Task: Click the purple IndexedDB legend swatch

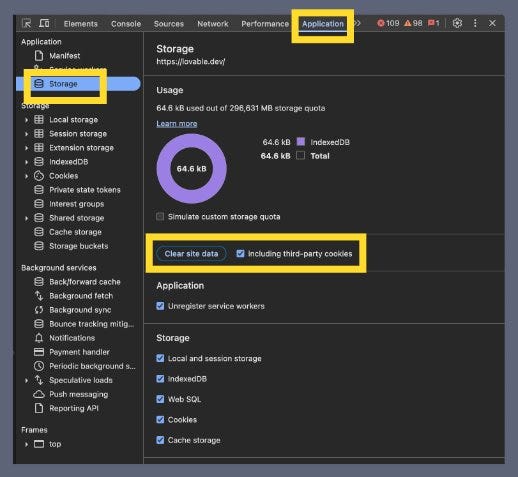Action: [x=301, y=142]
